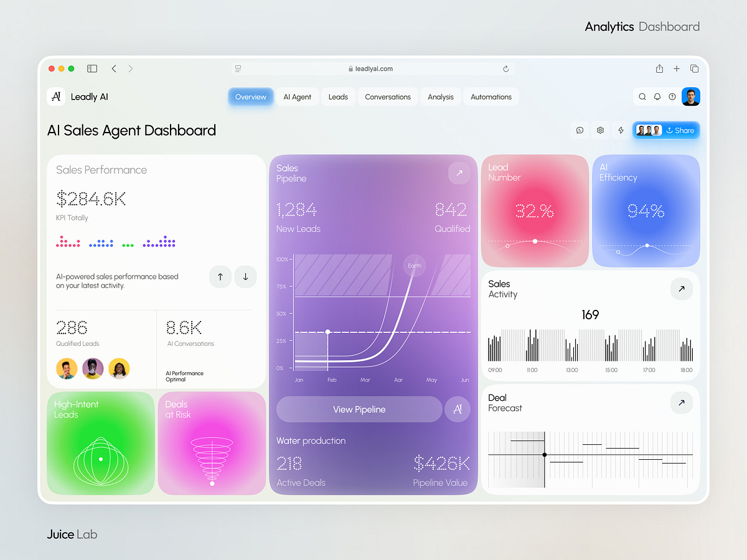Screen dimensions: 747x560
Task: Click the leadlyai.com address bar
Action: (373, 68)
